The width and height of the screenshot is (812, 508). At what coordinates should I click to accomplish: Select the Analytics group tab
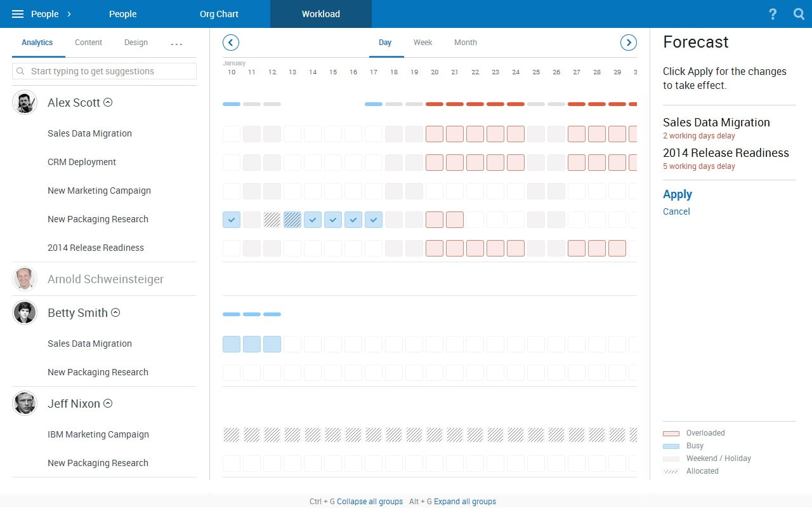[x=37, y=43]
